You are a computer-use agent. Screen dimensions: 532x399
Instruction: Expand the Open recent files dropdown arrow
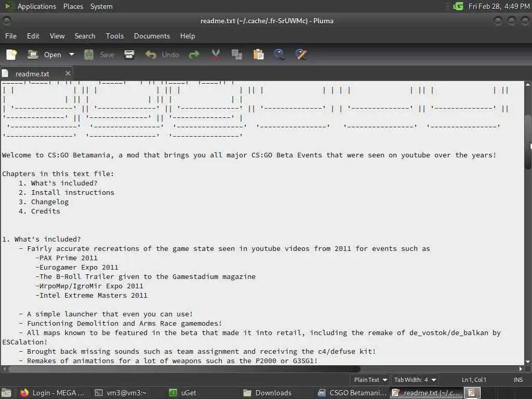(x=72, y=55)
